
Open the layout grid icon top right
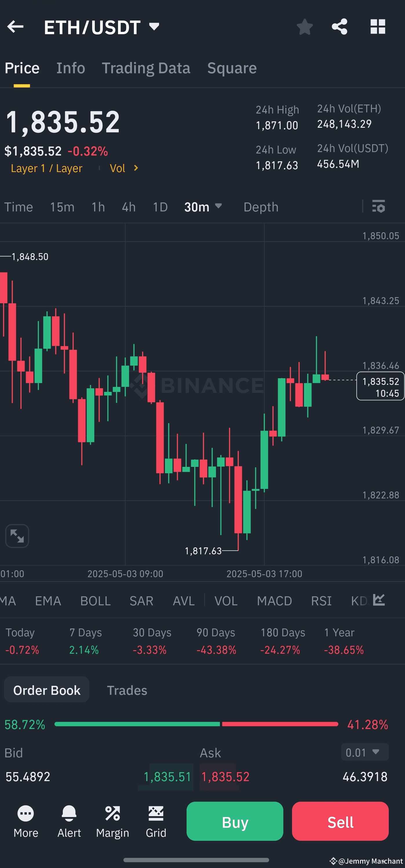378,27
